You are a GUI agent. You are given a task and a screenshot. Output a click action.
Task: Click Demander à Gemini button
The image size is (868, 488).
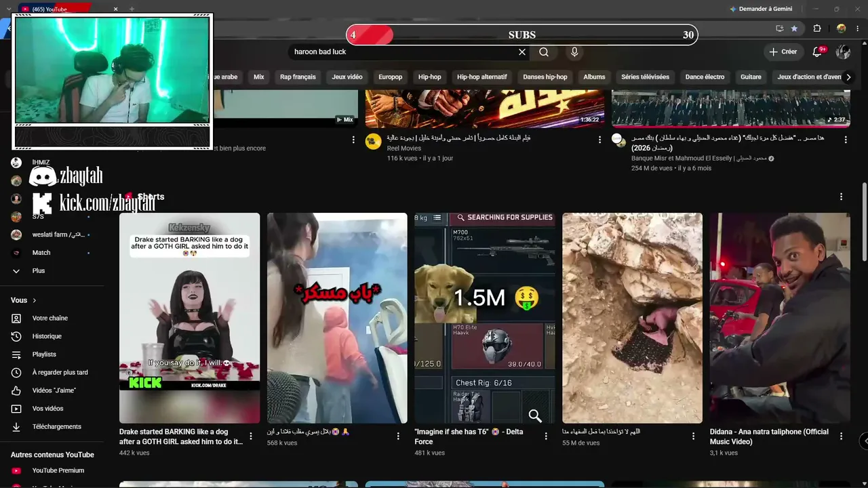point(759,9)
